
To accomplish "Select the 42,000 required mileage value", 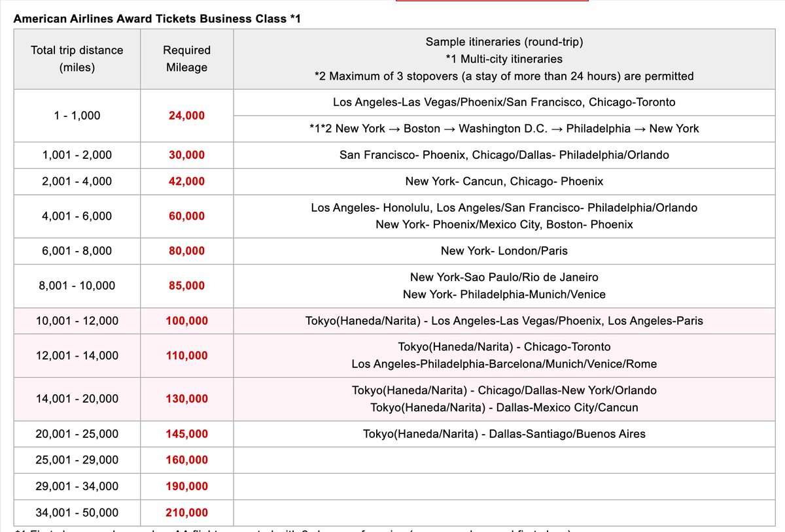I will point(186,181).
